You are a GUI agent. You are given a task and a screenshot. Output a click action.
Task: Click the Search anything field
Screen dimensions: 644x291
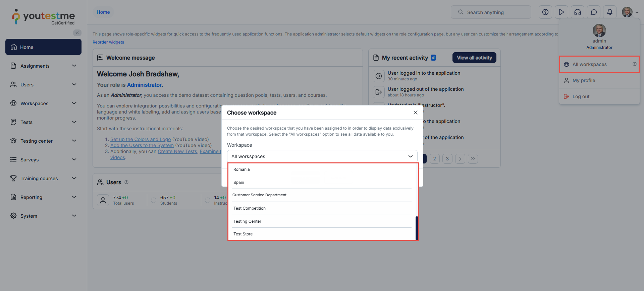(491, 12)
